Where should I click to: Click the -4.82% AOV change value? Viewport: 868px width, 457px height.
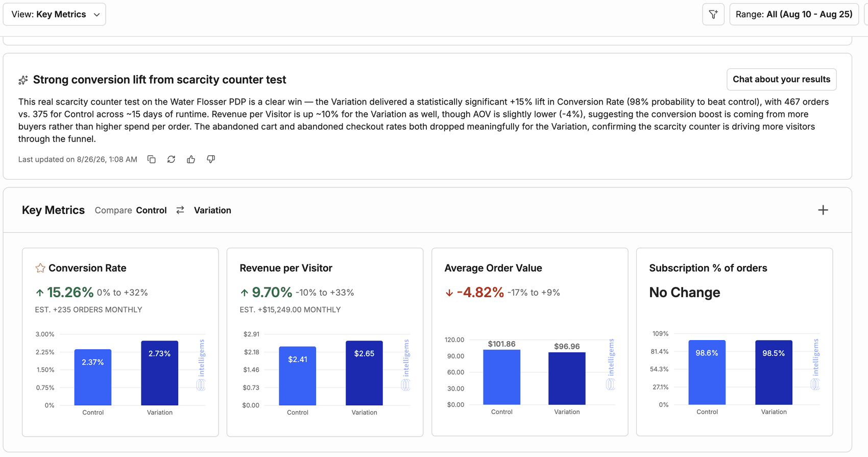click(x=480, y=293)
